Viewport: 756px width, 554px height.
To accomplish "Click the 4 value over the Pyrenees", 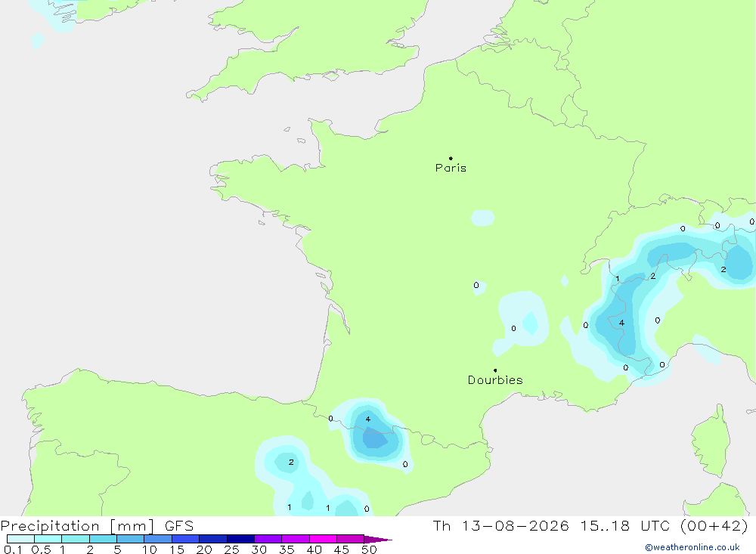I will click(x=368, y=419).
